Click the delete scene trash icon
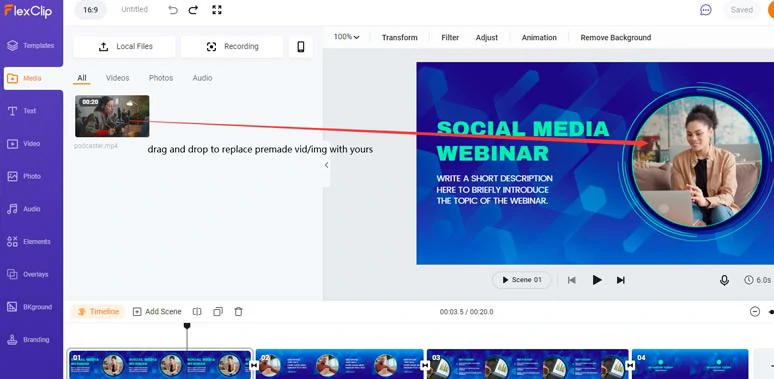Image resolution: width=774 pixels, height=379 pixels. pyautogui.click(x=238, y=311)
